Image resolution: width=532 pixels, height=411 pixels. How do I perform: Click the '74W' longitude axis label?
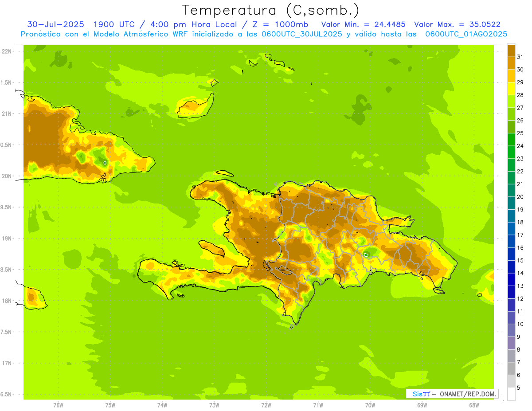click(x=162, y=405)
